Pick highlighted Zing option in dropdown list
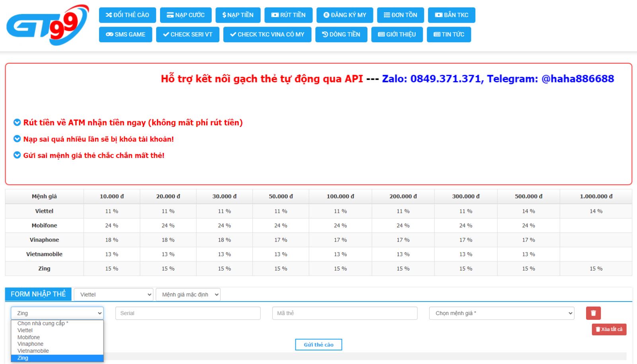This screenshot has width=637, height=364. click(57, 358)
